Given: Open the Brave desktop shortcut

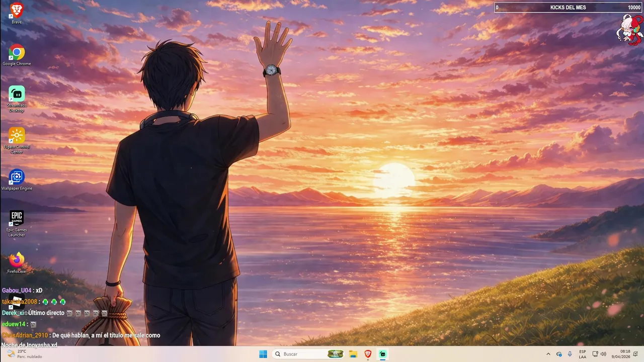Looking at the screenshot, I should click(x=17, y=13).
